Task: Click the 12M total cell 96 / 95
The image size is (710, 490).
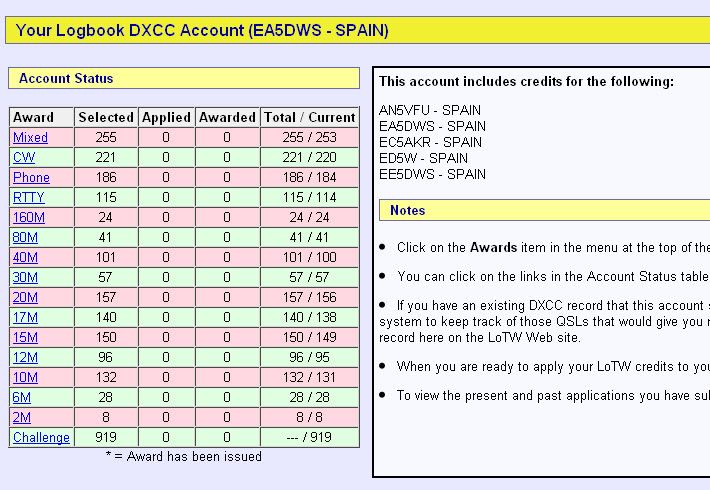Action: 310,357
